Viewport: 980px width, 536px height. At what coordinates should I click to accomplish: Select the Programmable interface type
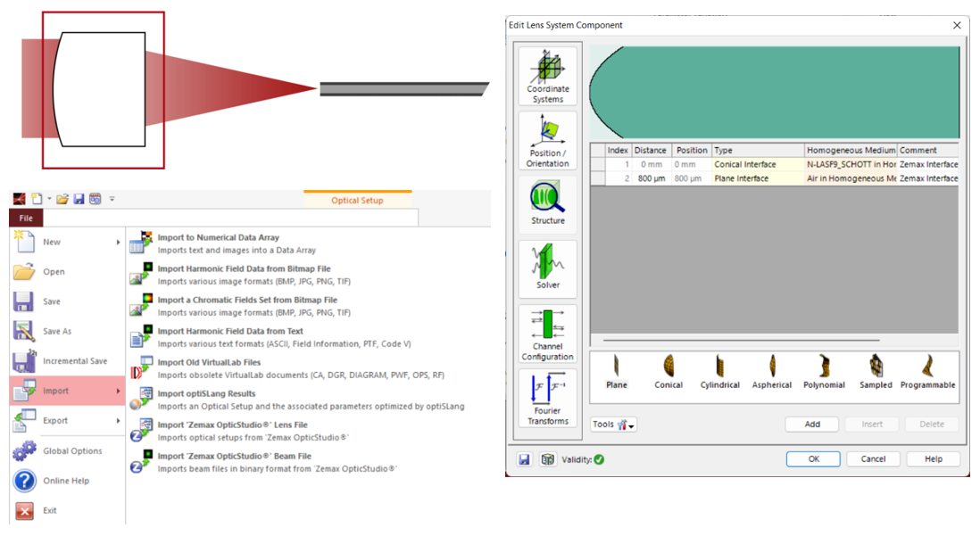[927, 372]
